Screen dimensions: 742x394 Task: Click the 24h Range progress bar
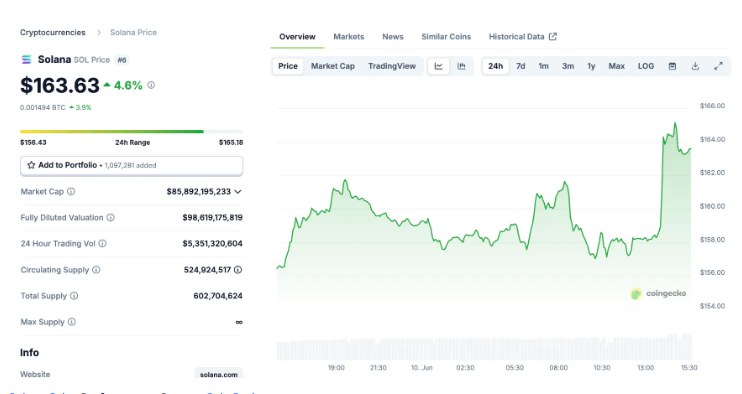pyautogui.click(x=132, y=131)
